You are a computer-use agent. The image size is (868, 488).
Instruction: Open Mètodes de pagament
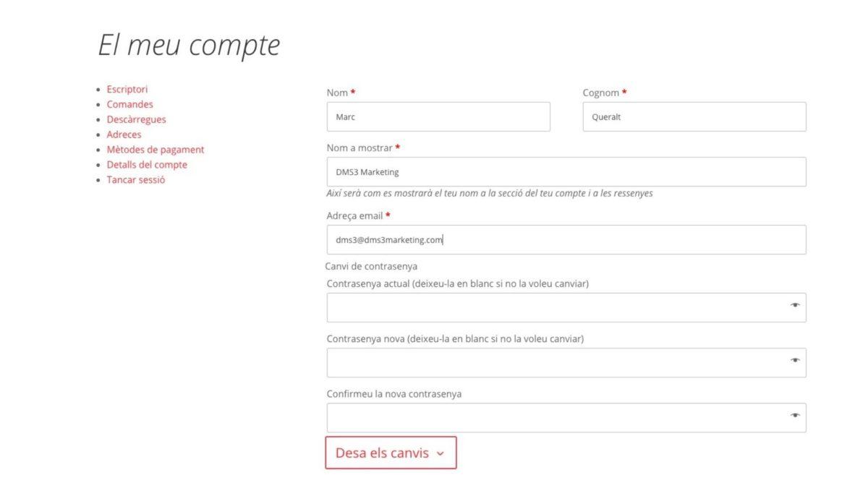coord(156,150)
